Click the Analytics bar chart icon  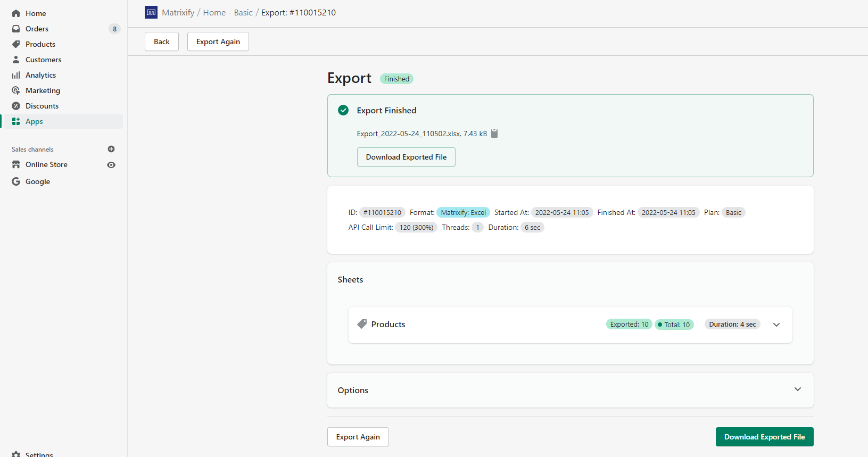pos(16,75)
